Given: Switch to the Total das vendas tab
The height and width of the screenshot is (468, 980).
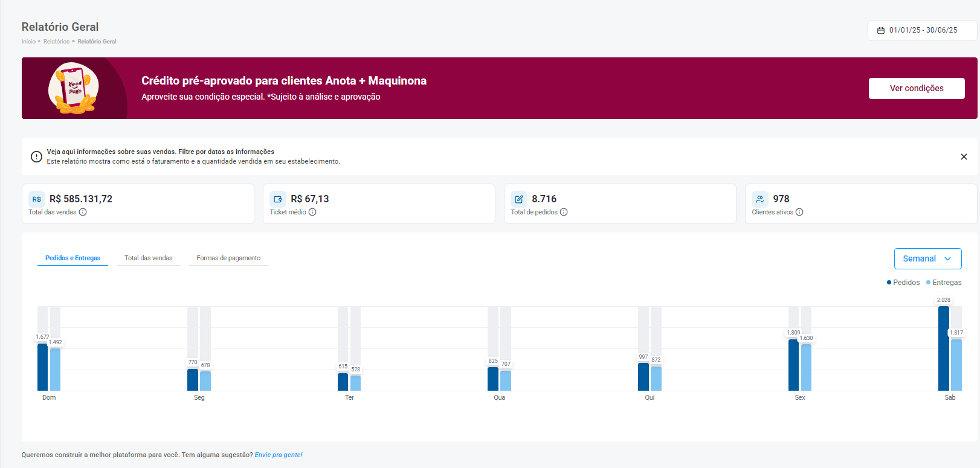Looking at the screenshot, I should pyautogui.click(x=149, y=258).
